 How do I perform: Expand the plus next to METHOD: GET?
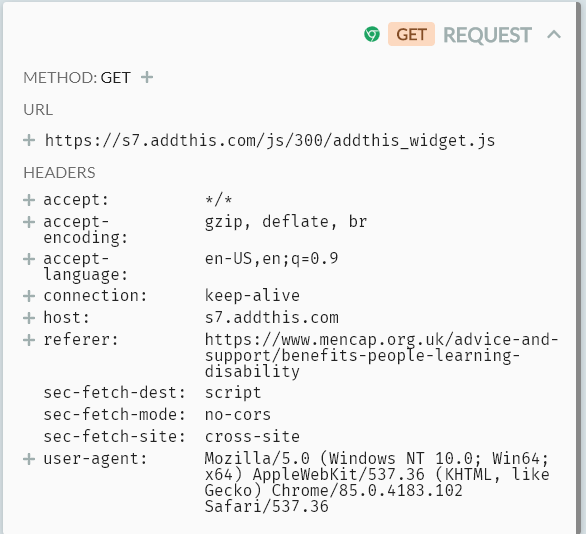(147, 77)
